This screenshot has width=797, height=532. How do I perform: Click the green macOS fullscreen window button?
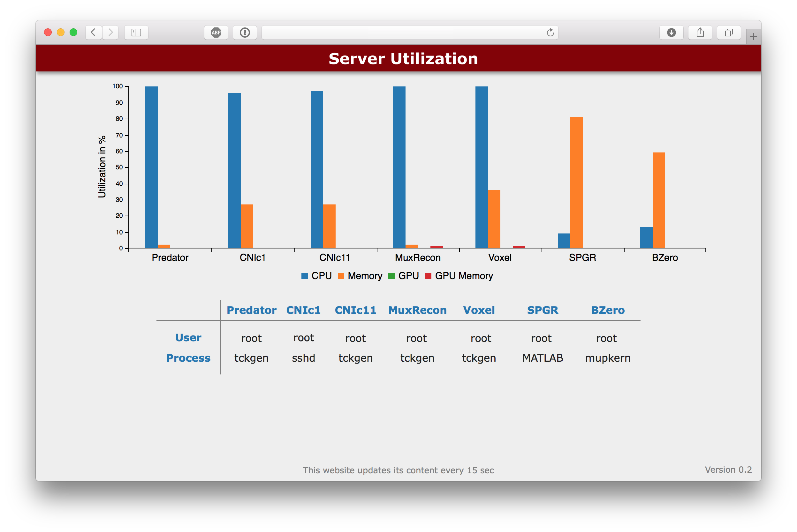point(73,32)
